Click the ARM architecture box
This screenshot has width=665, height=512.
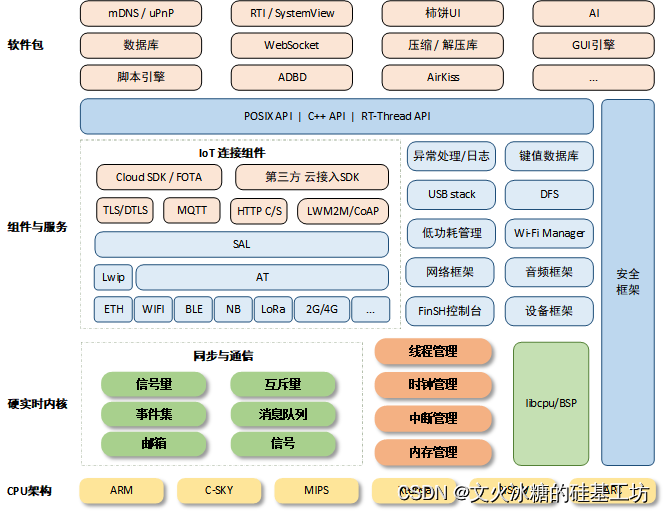pyautogui.click(x=121, y=491)
